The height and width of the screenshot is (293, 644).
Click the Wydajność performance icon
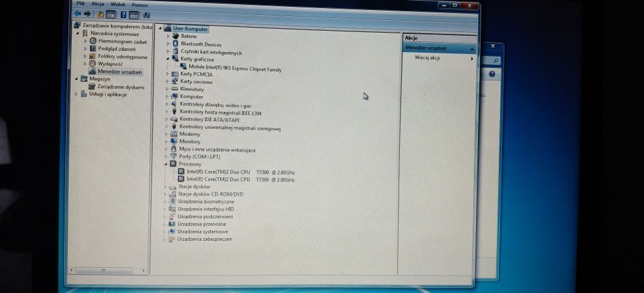point(92,64)
